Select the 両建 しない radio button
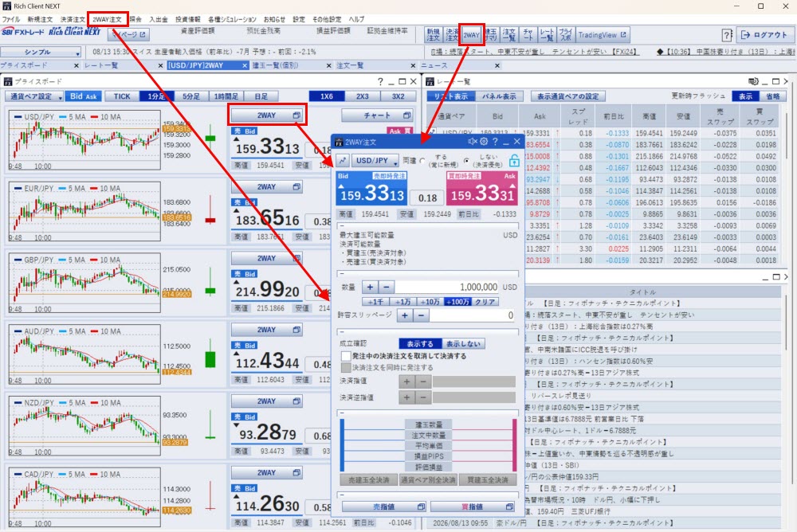This screenshot has width=797, height=532. (466, 161)
